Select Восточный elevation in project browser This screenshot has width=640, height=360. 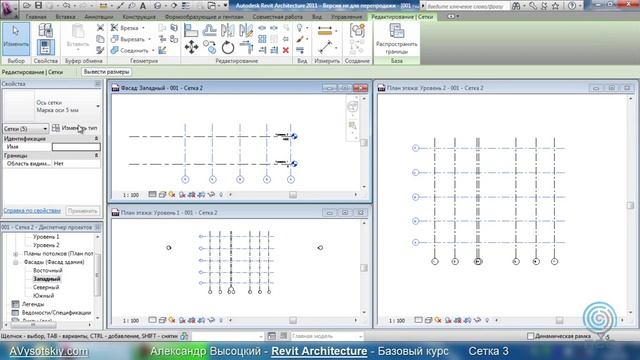click(x=48, y=271)
